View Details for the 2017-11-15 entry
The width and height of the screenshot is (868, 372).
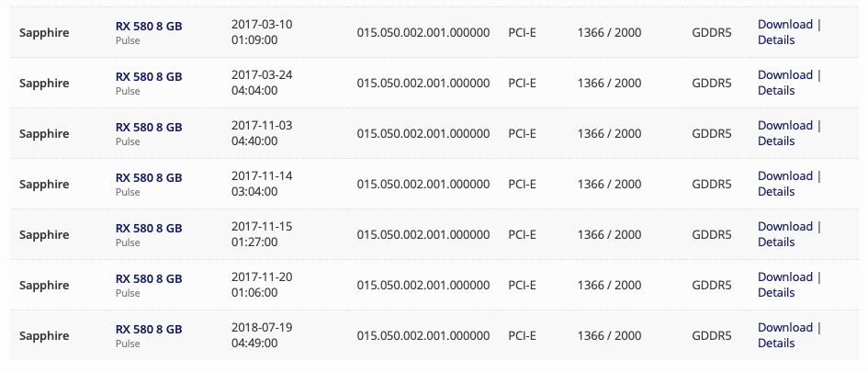pos(776,242)
